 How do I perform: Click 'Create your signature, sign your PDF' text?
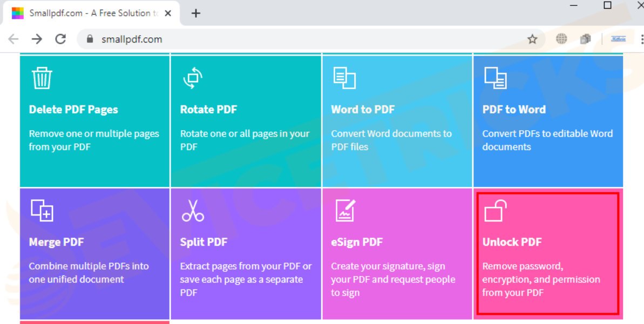(393, 279)
